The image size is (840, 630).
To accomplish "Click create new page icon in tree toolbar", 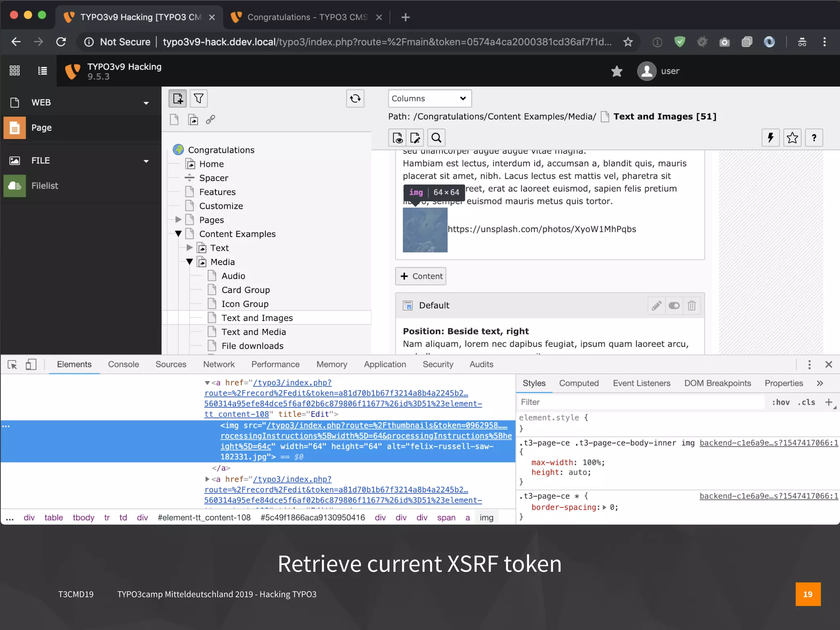I will pyautogui.click(x=178, y=98).
